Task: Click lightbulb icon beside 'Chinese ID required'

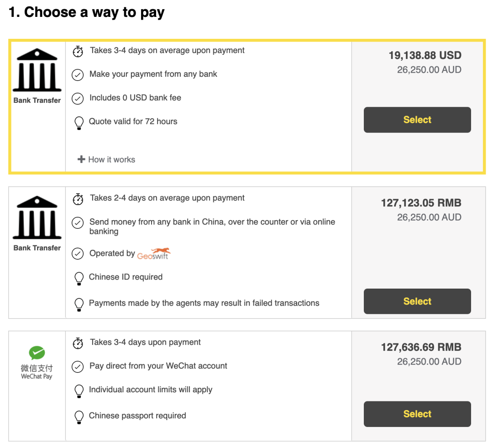Action: pos(79,278)
